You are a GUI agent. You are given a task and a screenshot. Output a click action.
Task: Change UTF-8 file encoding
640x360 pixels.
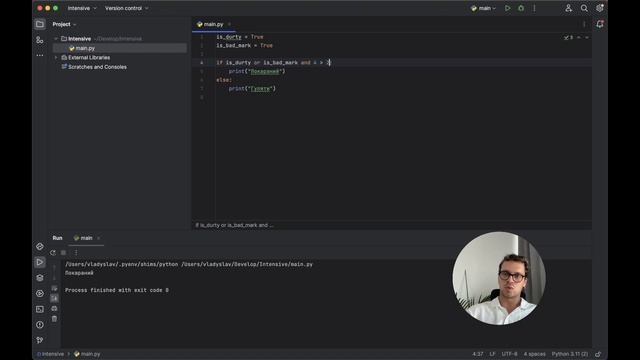coord(509,354)
